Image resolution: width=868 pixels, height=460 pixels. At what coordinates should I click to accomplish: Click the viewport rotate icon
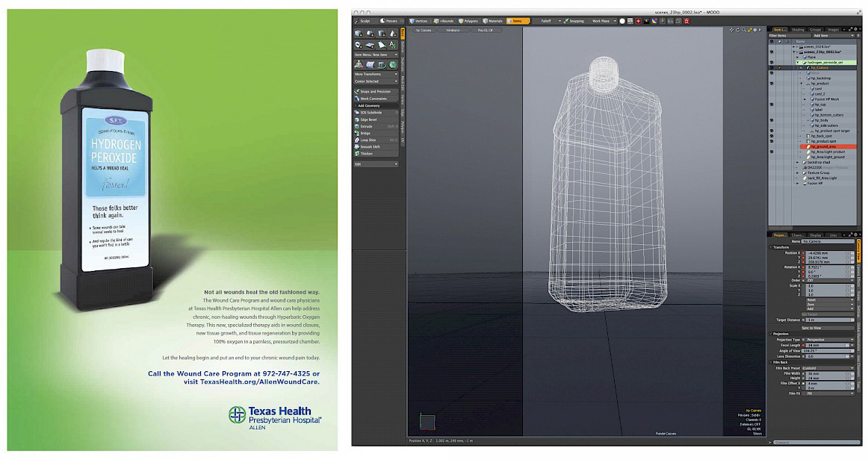point(737,30)
